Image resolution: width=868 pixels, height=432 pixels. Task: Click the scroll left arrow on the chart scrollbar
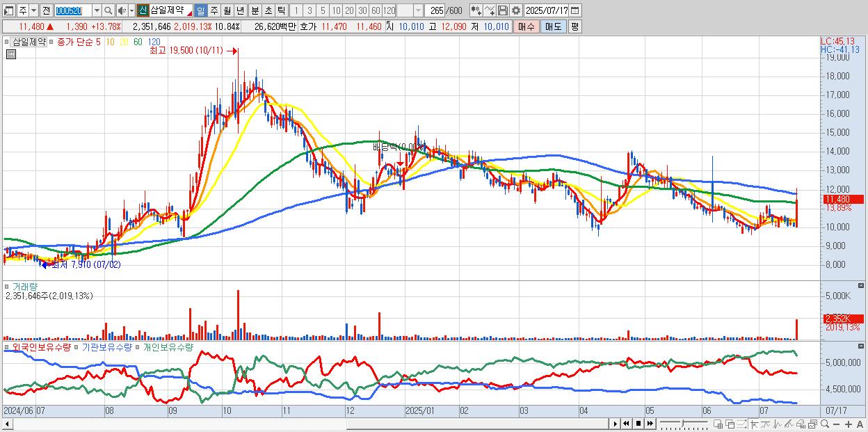[x=6, y=424]
